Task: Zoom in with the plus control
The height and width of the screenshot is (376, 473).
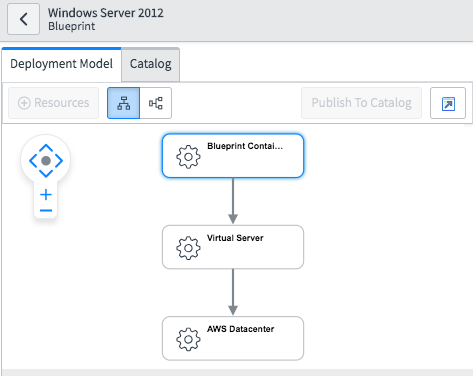Action: click(x=46, y=195)
